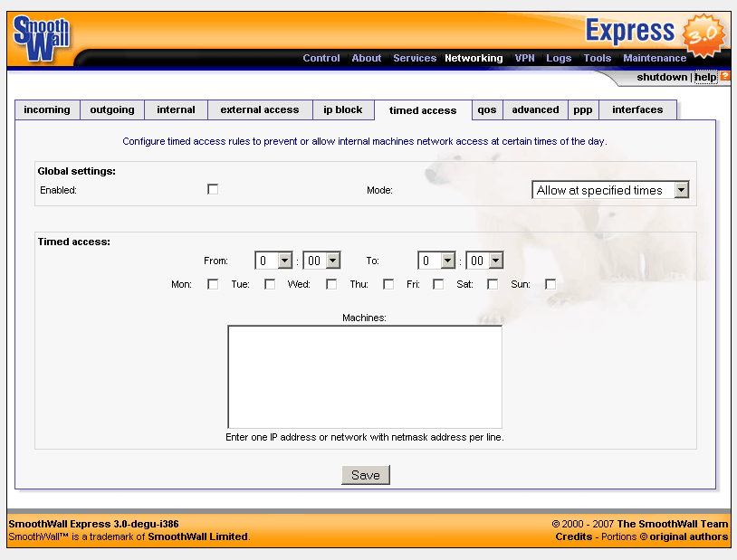Switch to the qos tab
Image resolution: width=737 pixels, height=560 pixels.
[x=487, y=109]
